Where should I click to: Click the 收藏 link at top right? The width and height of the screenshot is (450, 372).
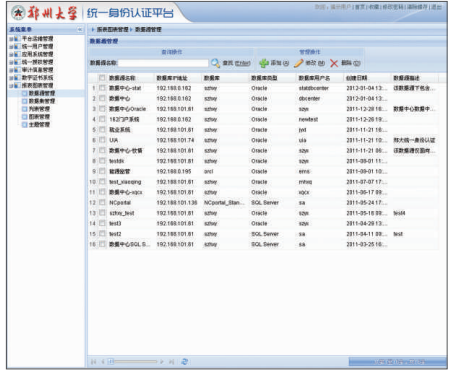click(374, 7)
